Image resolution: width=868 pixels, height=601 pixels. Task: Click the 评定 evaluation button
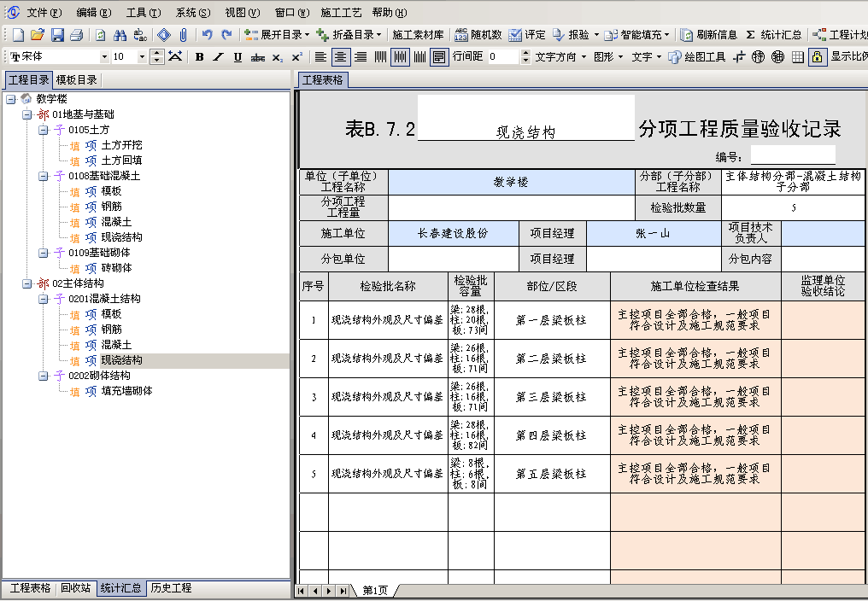[x=527, y=35]
